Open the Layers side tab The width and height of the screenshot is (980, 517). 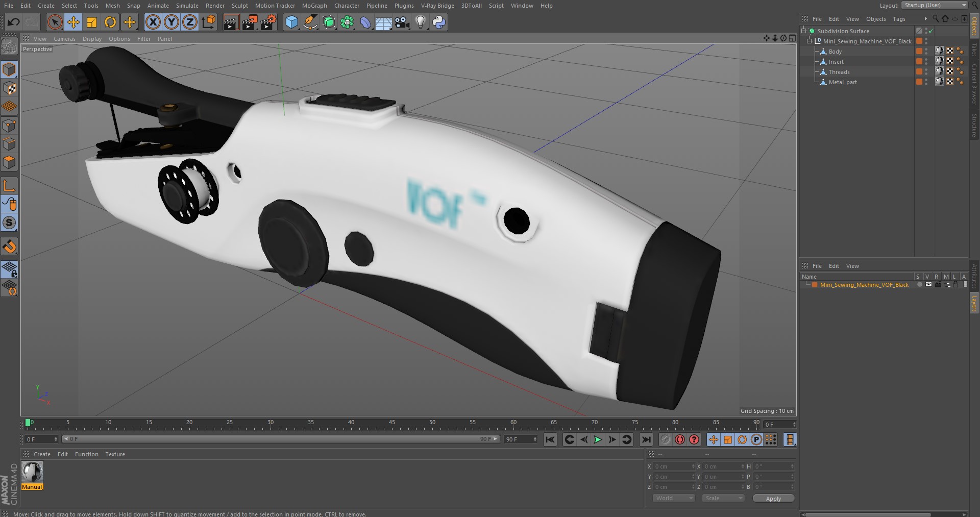974,304
